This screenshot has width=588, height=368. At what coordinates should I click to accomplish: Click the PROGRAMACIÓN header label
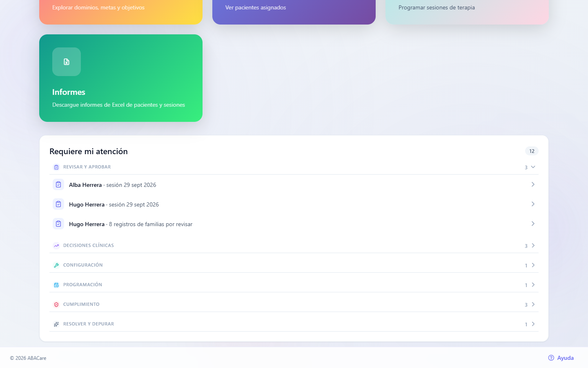point(82,285)
